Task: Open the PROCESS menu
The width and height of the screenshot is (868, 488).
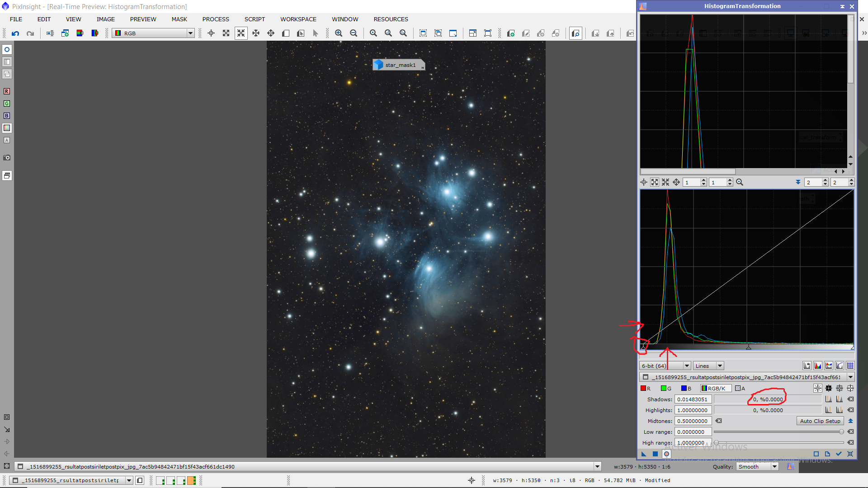Action: [216, 19]
